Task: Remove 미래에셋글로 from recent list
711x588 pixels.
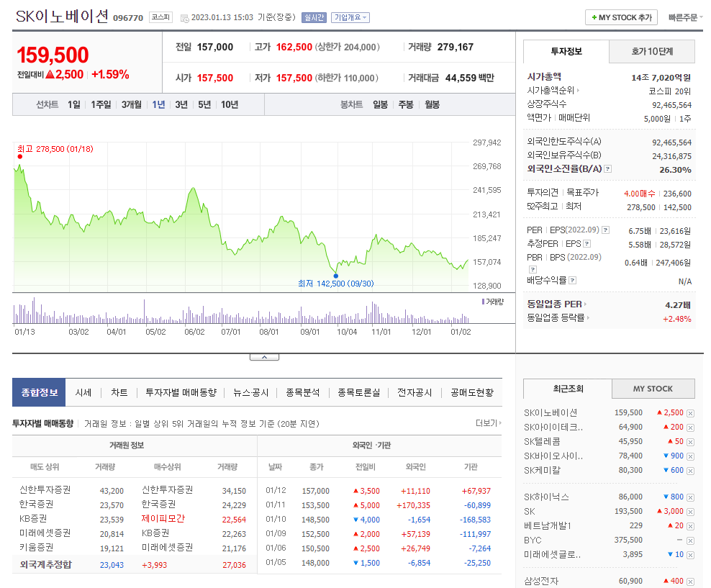Action: click(690, 555)
